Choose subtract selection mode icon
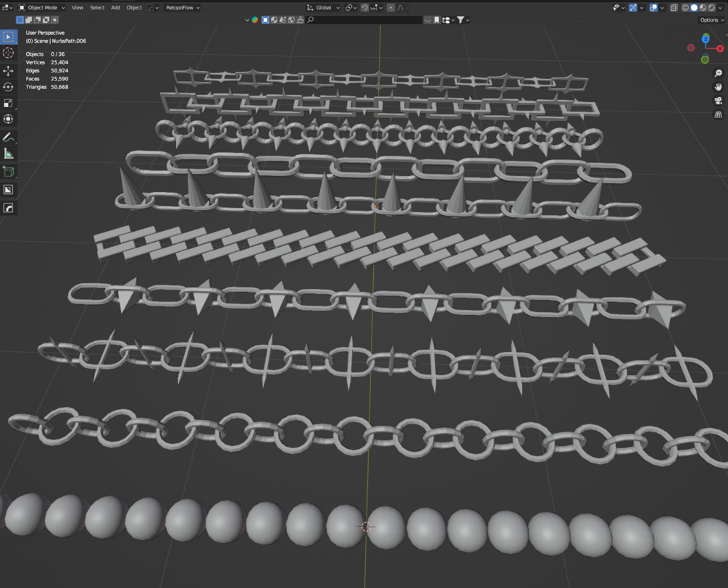 (x=38, y=20)
